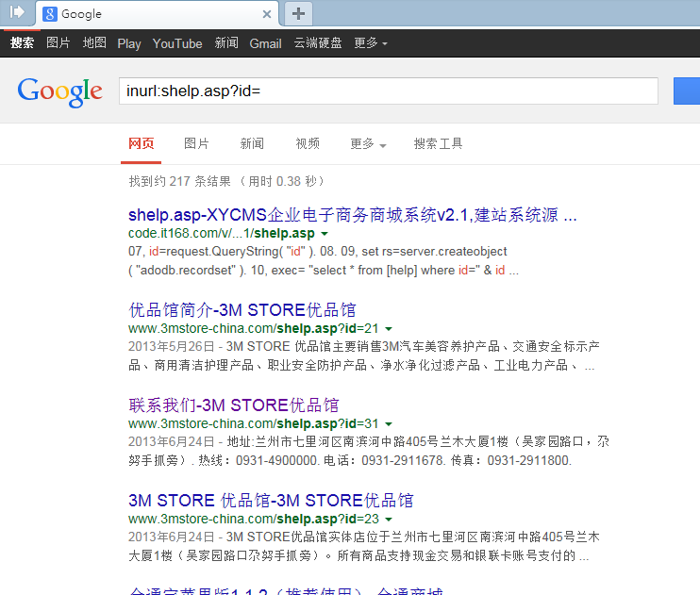Viewport: 700px width, 595px height.
Task: Click the Google favicon in the tab
Action: coord(50,14)
